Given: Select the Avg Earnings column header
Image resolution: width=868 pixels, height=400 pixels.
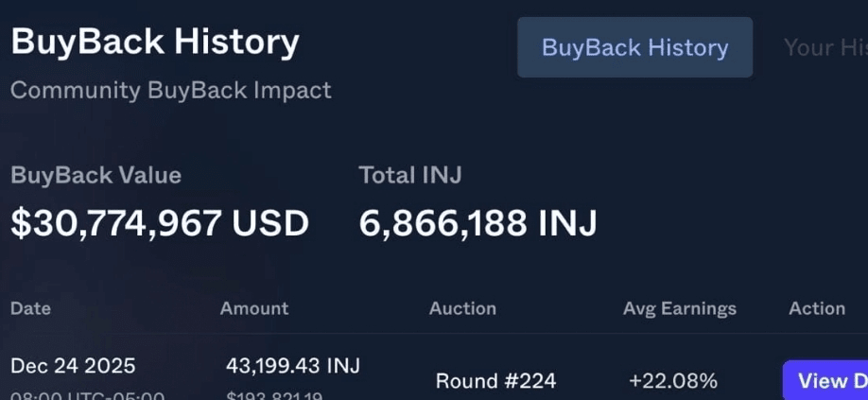Looking at the screenshot, I should 679,308.
